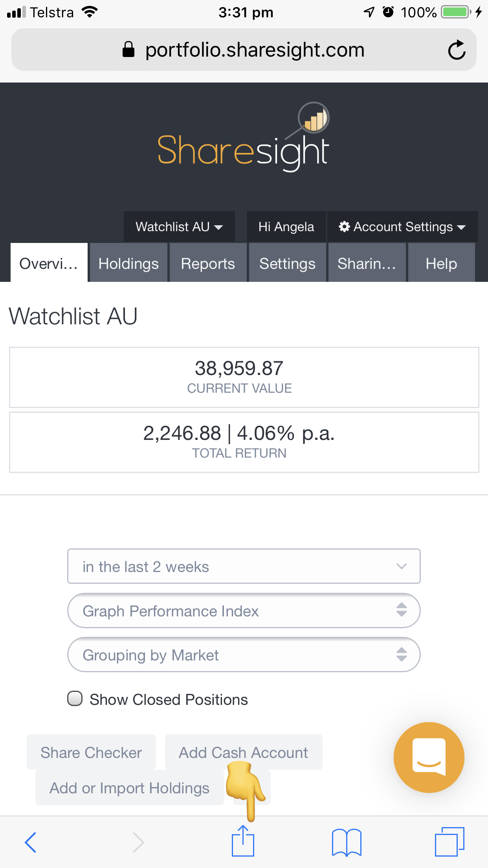Tap the Wi-Fi status icon
The height and width of the screenshot is (868, 488).
[90, 12]
